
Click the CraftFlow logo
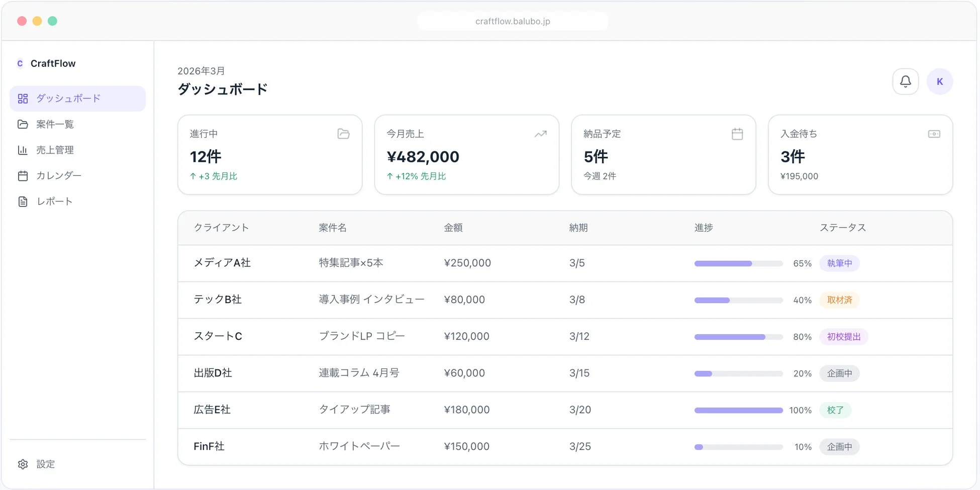pyautogui.click(x=46, y=63)
